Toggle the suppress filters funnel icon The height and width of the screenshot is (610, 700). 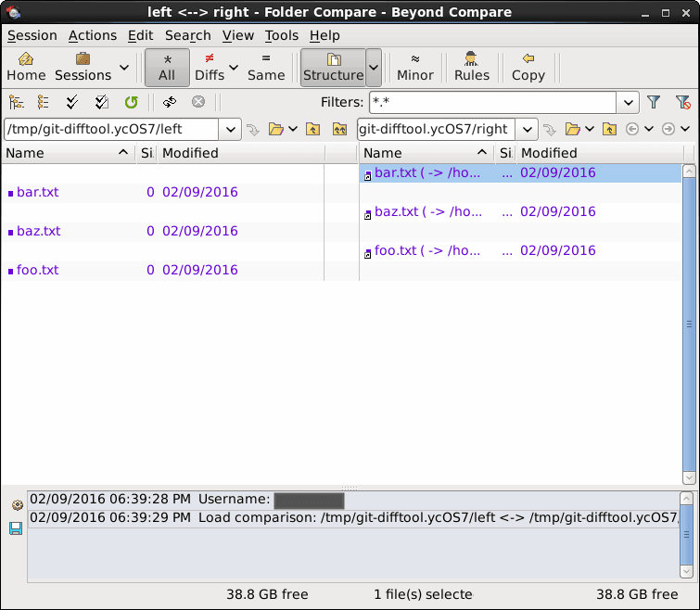pos(683,102)
